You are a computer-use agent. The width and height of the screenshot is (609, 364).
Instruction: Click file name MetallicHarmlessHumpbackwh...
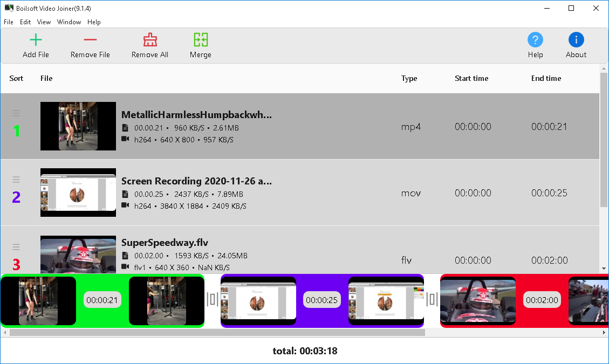click(x=196, y=115)
